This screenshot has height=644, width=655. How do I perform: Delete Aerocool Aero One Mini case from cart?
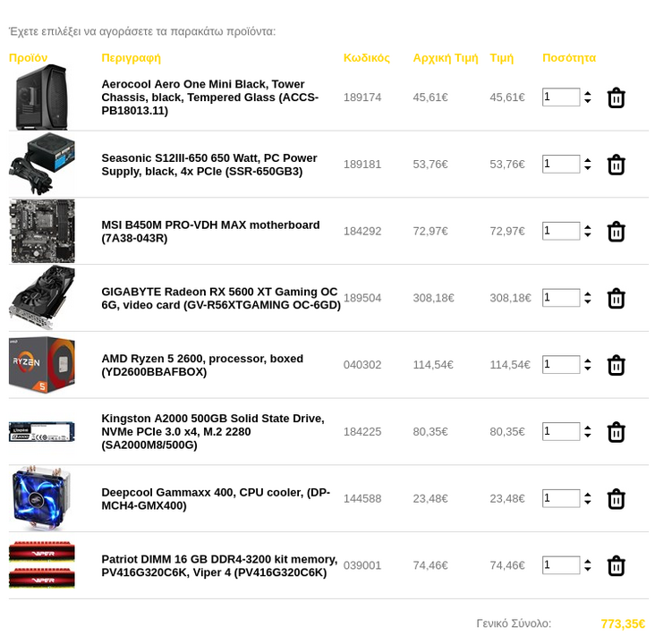(x=616, y=98)
